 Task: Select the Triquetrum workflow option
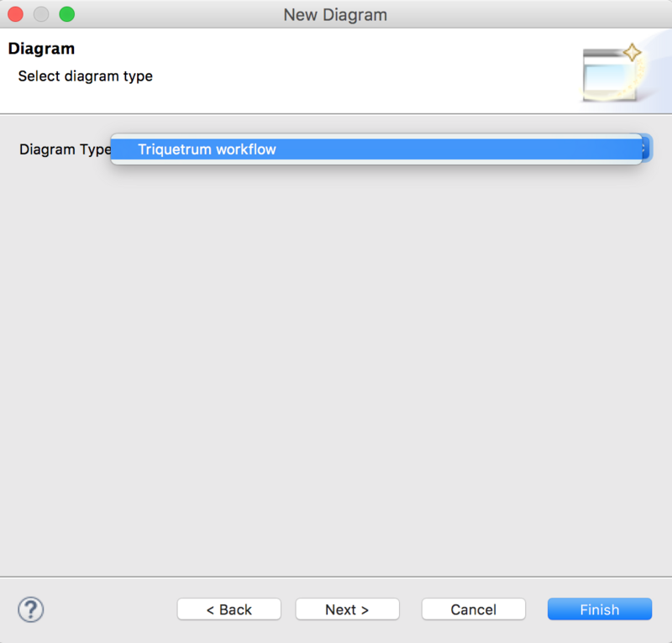coord(207,149)
